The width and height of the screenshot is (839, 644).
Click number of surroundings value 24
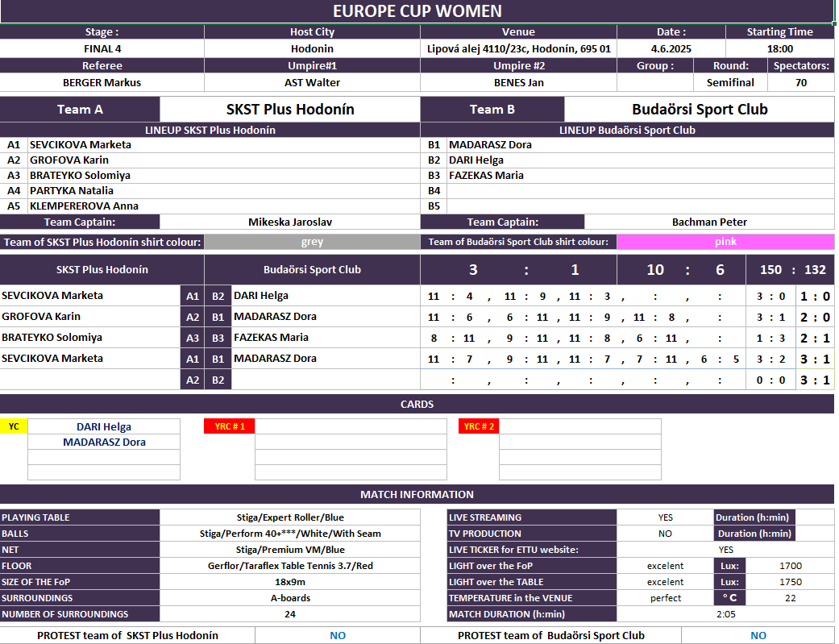290,613
